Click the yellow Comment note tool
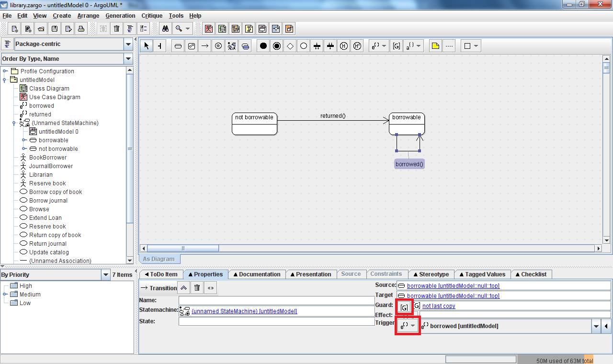The height and width of the screenshot is (364, 613). click(x=435, y=46)
